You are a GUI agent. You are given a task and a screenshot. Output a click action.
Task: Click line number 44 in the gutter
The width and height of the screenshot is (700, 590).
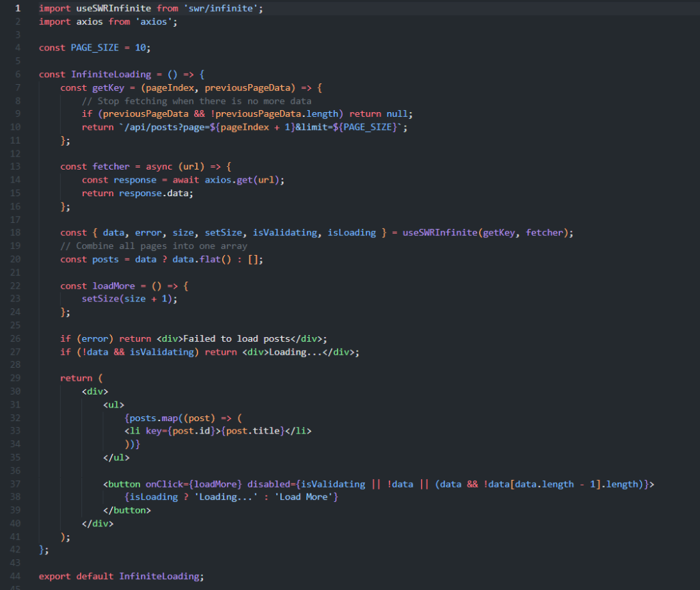coord(16,576)
